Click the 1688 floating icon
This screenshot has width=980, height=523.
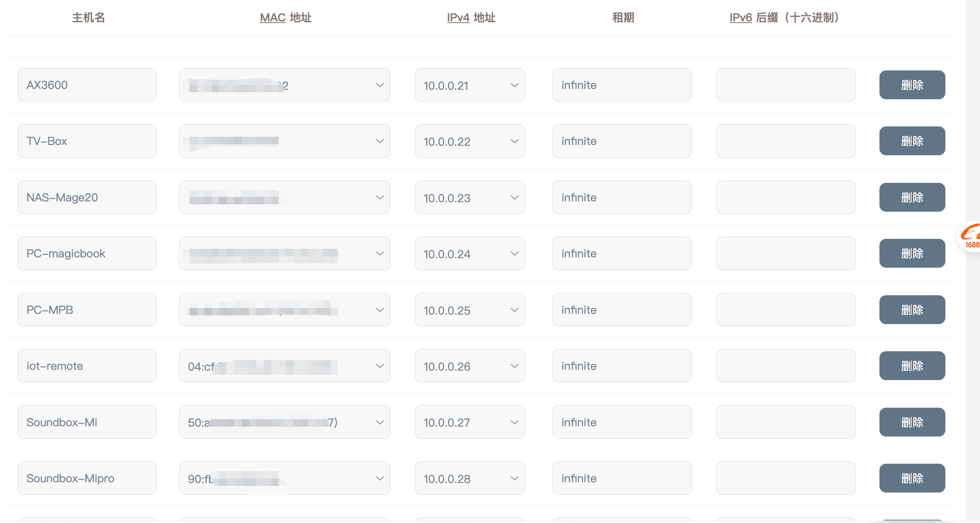[x=971, y=237]
